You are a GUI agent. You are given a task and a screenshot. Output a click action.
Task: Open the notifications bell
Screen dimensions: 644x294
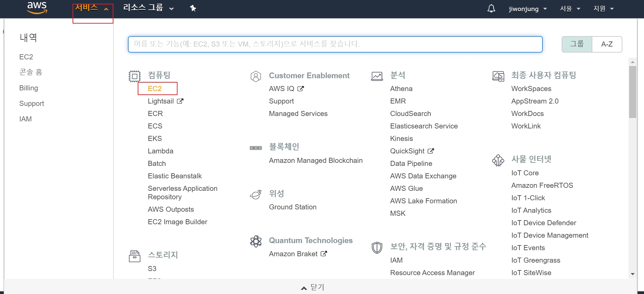pyautogui.click(x=491, y=8)
